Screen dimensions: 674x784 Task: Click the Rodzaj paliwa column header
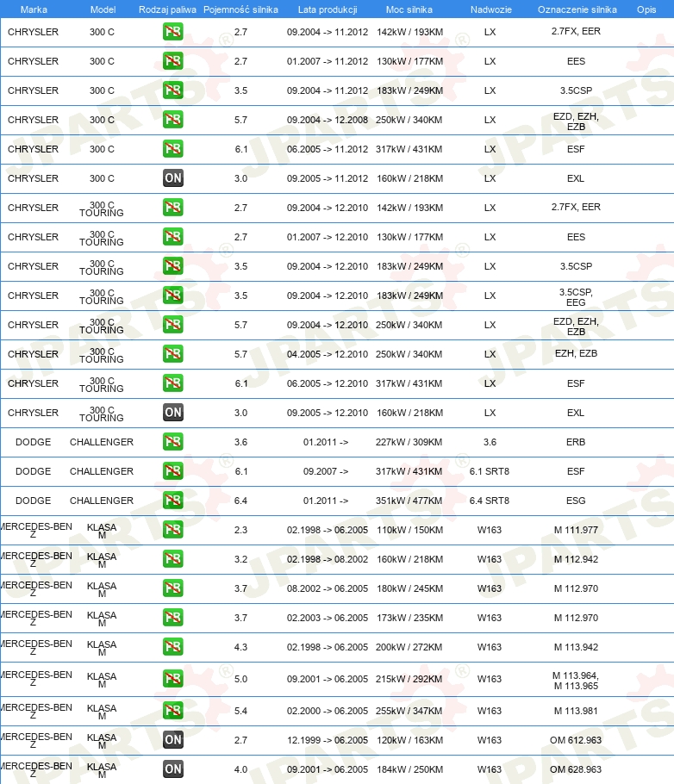[x=167, y=9]
